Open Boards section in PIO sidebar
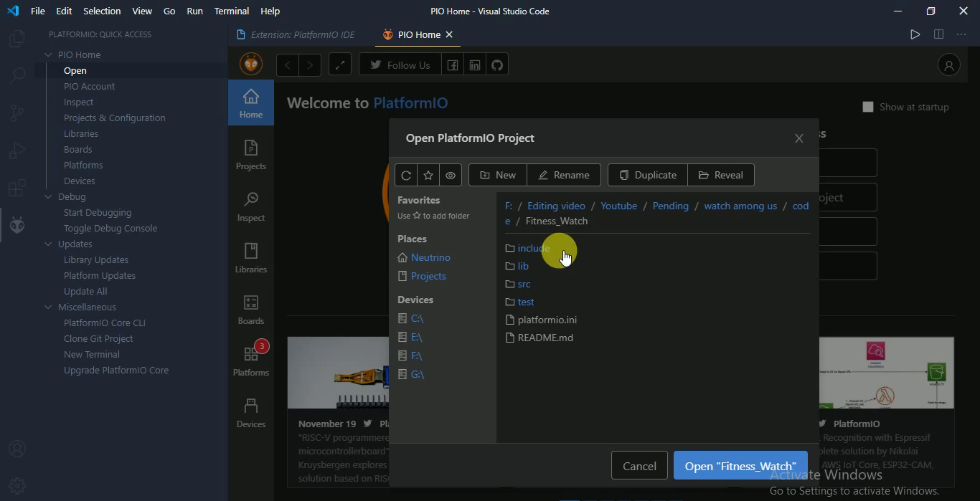 click(251, 309)
